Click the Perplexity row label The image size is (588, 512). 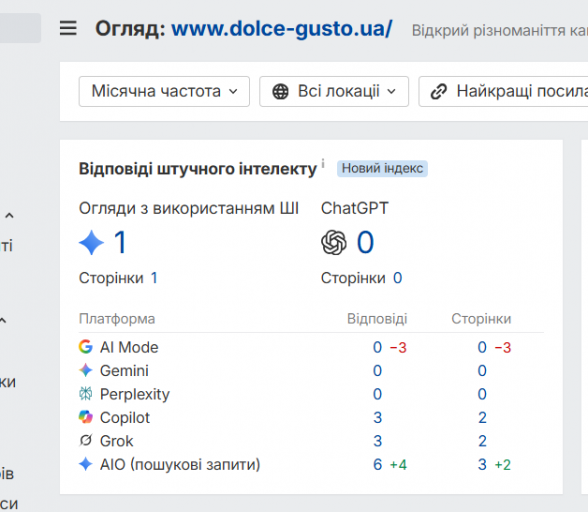(x=135, y=394)
